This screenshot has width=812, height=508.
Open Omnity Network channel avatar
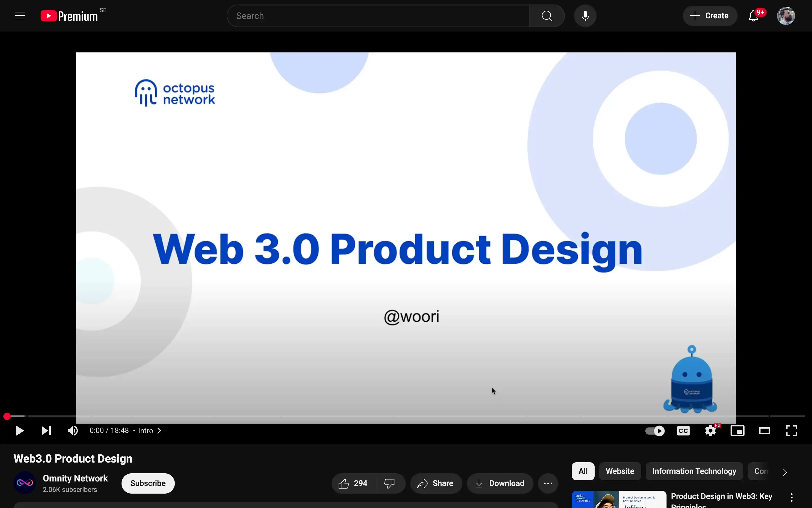pos(25,483)
